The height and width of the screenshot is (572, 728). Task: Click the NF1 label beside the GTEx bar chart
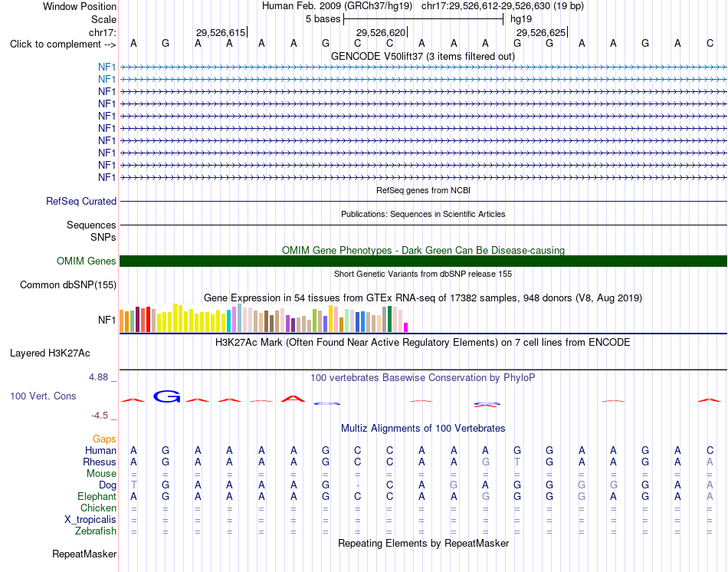pos(107,320)
